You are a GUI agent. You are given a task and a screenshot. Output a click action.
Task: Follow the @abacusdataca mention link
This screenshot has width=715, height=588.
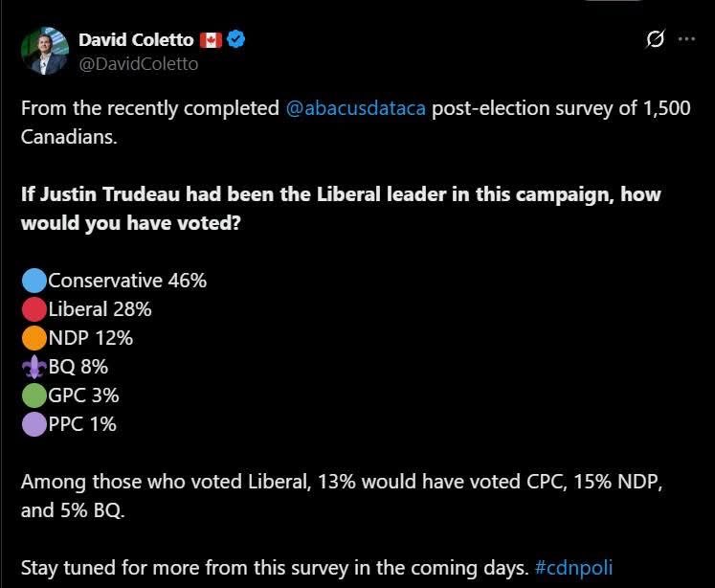pos(356,108)
